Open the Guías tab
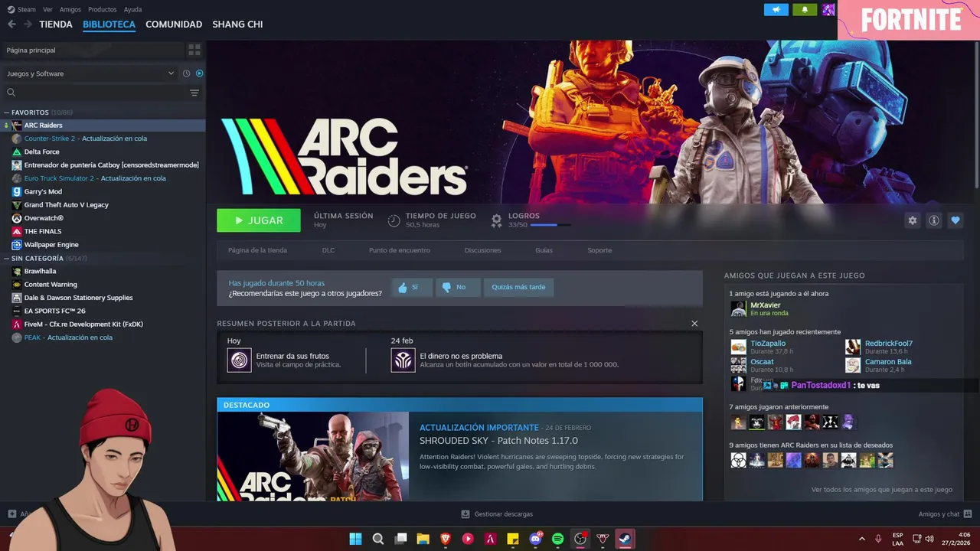 coord(544,250)
